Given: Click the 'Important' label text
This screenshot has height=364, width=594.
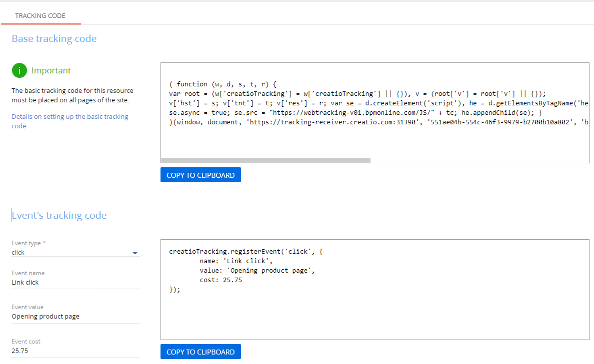Looking at the screenshot, I should pos(51,70).
